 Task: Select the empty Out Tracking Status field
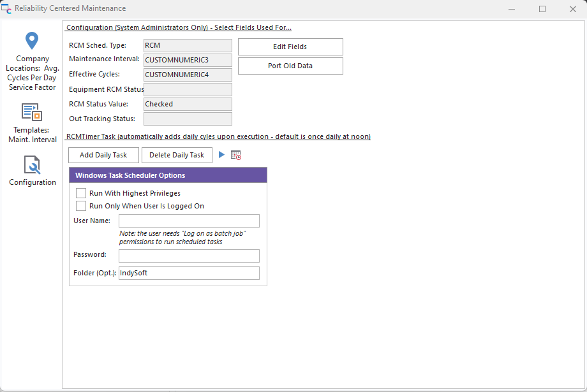click(188, 119)
